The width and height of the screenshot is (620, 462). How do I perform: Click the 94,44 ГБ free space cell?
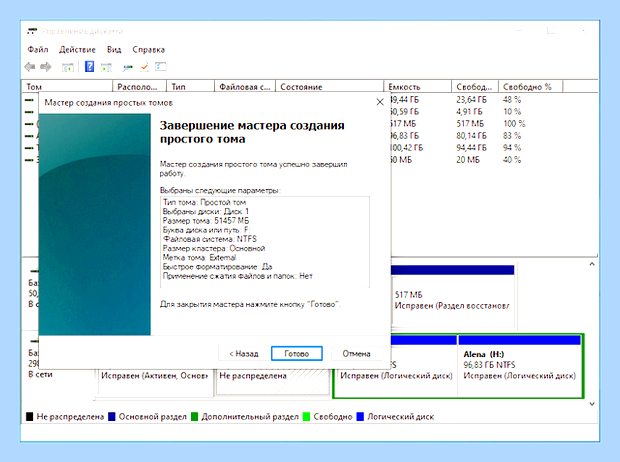click(471, 148)
